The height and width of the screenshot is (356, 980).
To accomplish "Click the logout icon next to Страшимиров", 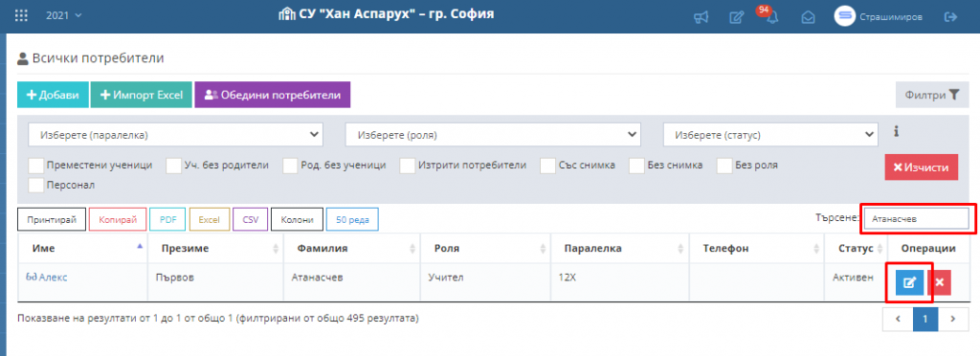I will point(950,17).
